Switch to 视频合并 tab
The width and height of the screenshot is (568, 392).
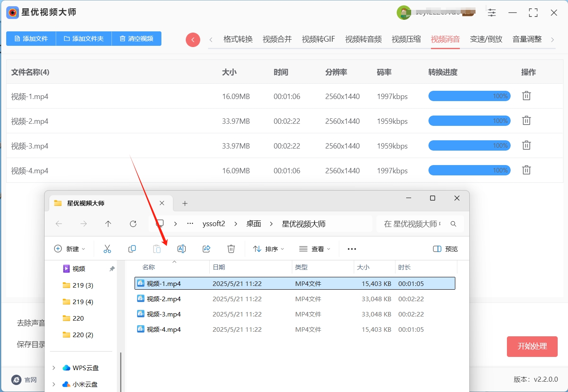277,39
